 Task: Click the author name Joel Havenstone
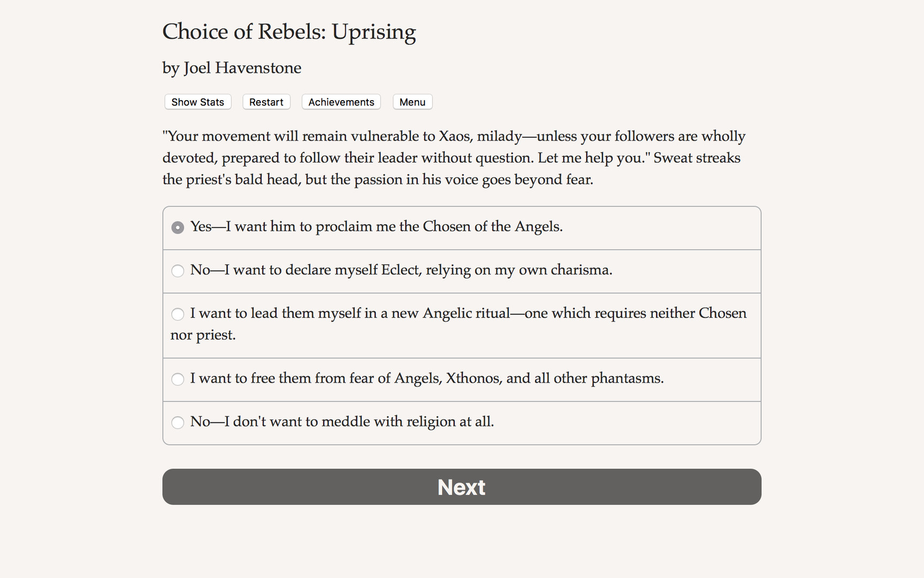pyautogui.click(x=231, y=68)
